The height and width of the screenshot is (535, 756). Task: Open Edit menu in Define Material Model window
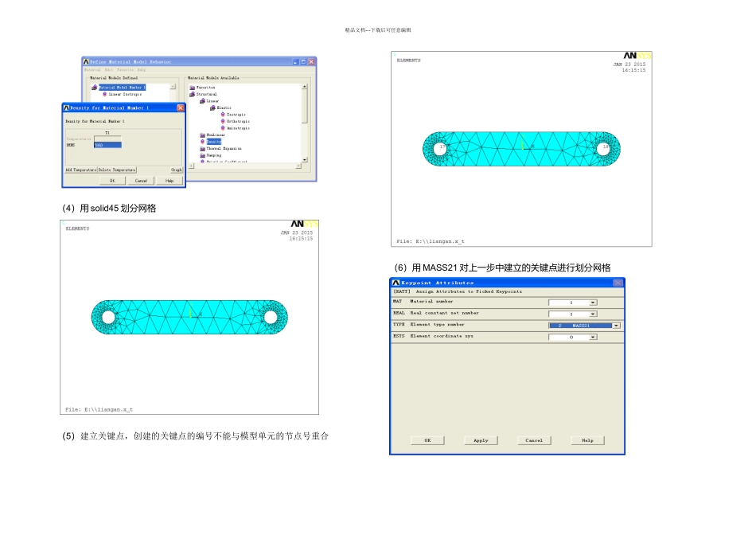(109, 70)
